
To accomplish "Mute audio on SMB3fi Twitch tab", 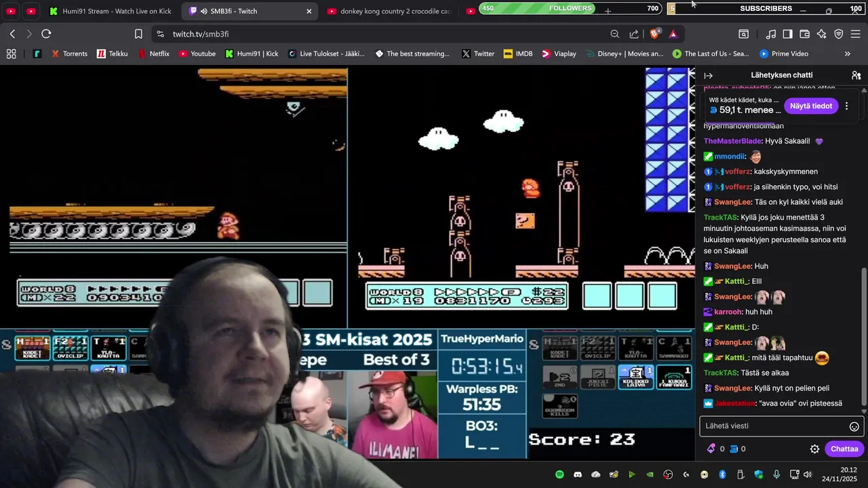I will [204, 11].
